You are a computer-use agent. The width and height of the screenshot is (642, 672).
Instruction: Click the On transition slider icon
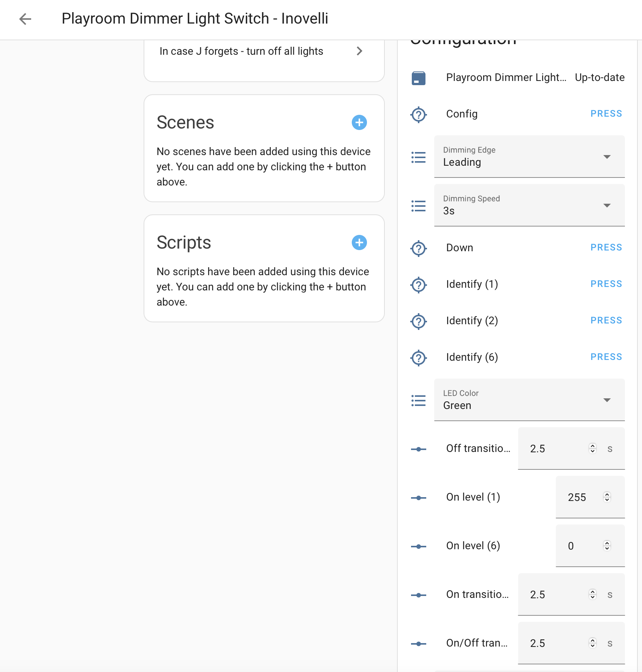(x=419, y=595)
